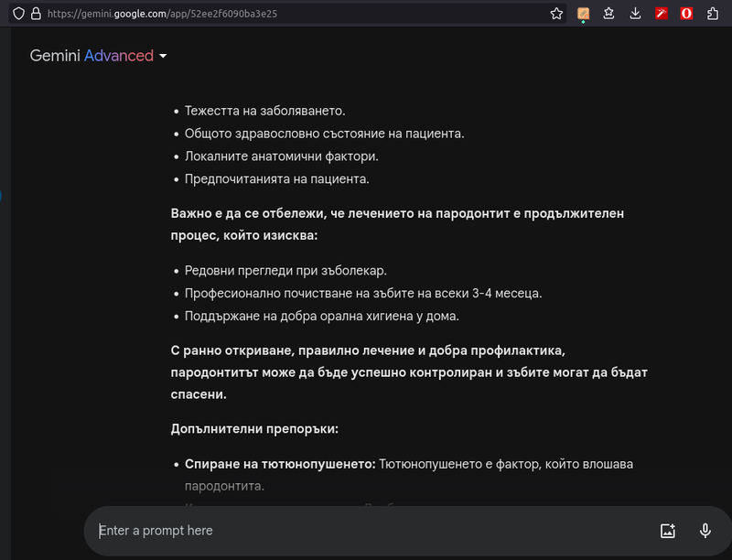Click the 'Тежестта на заболяването.' bullet item

point(264,111)
